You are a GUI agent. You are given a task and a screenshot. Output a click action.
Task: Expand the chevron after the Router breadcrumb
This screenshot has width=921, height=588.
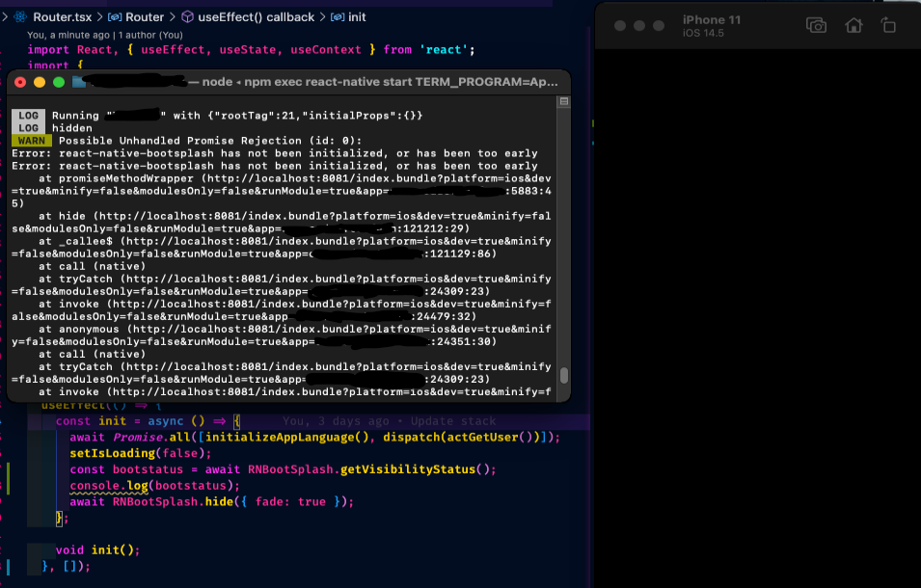(173, 17)
